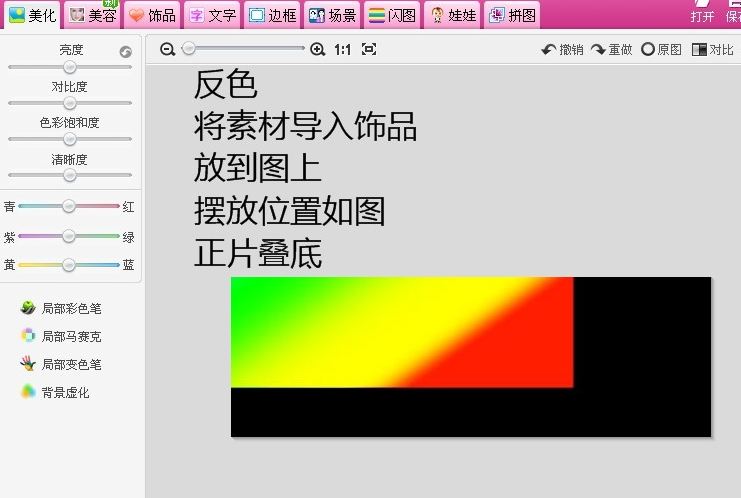Image resolution: width=741 pixels, height=498 pixels.
Task: Select the 局部变色笔 tool
Action: 62,364
